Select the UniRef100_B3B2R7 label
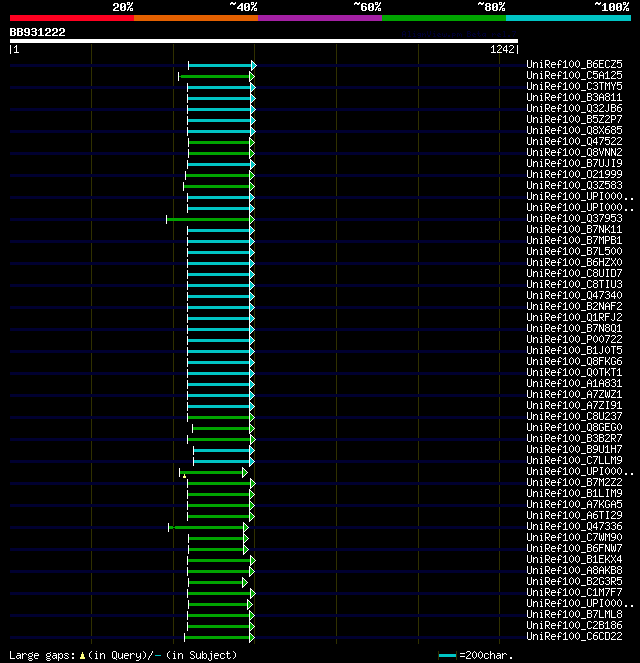 click(574, 438)
